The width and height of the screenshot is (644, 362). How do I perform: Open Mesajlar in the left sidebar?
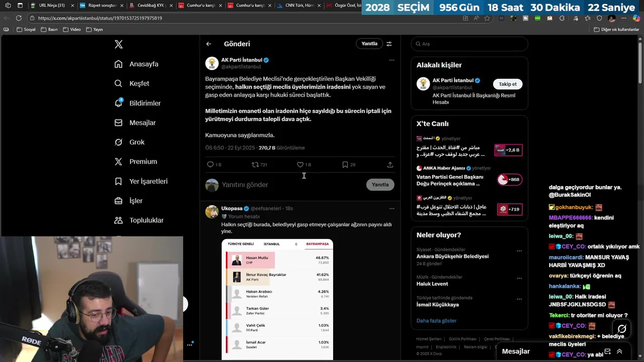click(135, 123)
